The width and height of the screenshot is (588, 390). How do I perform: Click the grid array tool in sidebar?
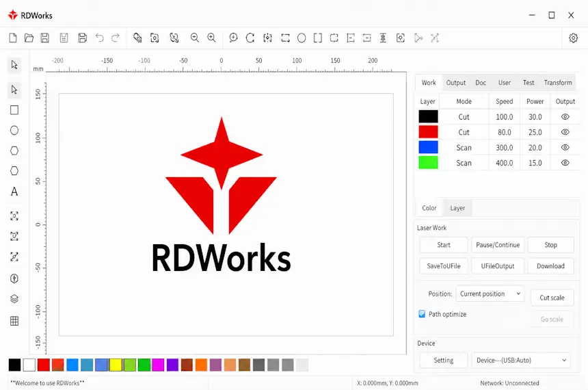(14, 321)
